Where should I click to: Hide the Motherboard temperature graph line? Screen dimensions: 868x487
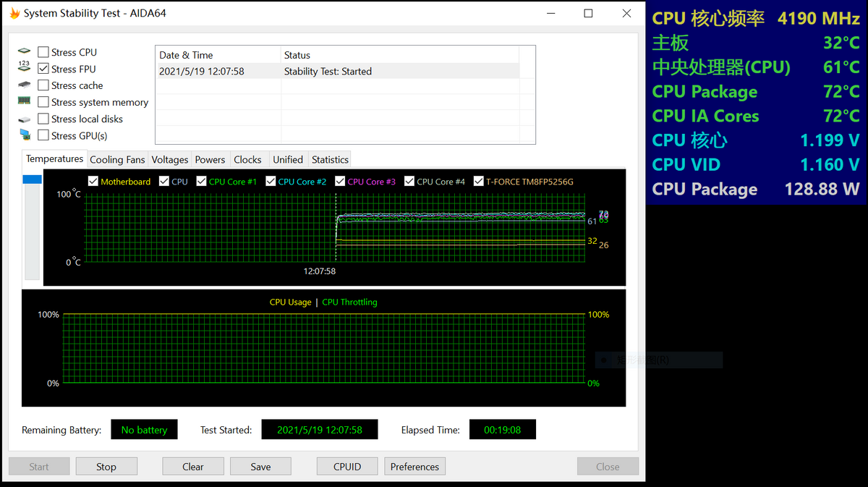[x=93, y=182]
